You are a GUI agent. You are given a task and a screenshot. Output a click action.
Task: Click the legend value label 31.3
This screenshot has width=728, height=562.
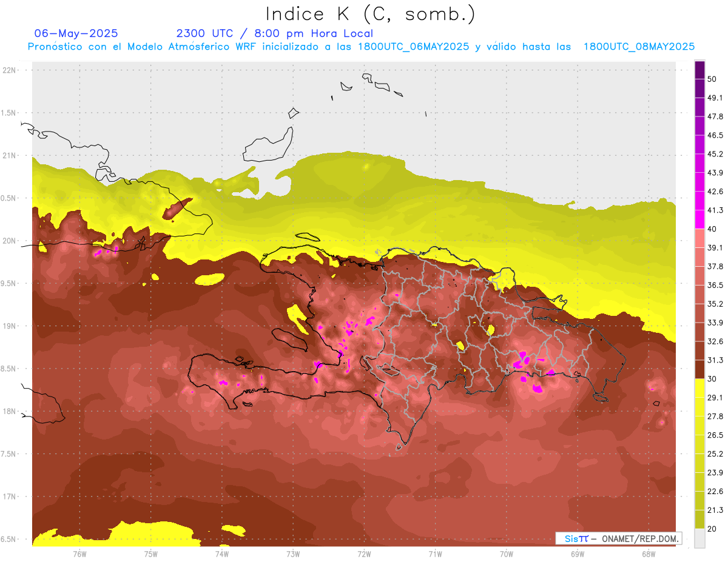(715, 360)
